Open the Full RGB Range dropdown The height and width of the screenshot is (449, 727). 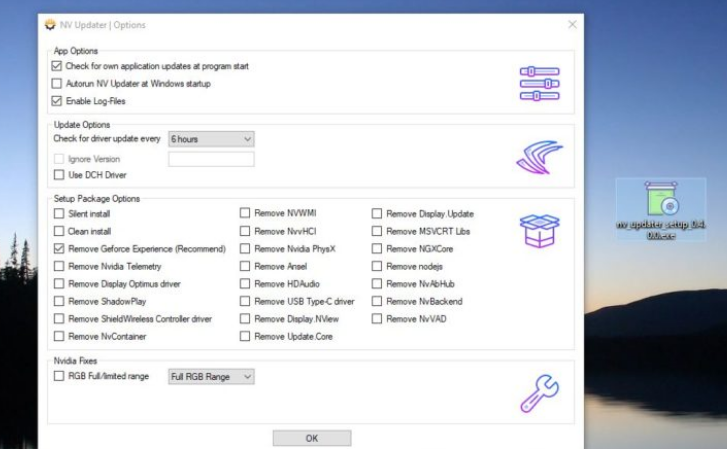pyautogui.click(x=211, y=377)
